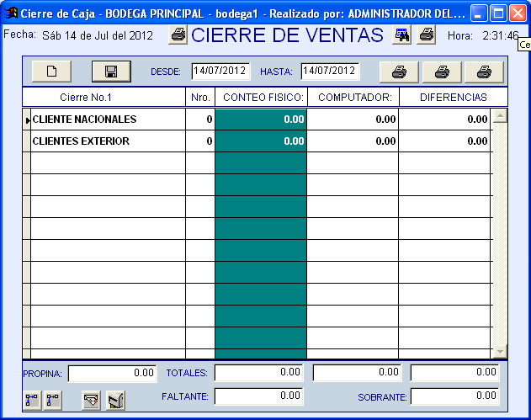The height and width of the screenshot is (420, 531).
Task: Open the binoculars search icon beside title
Action: coord(402,35)
